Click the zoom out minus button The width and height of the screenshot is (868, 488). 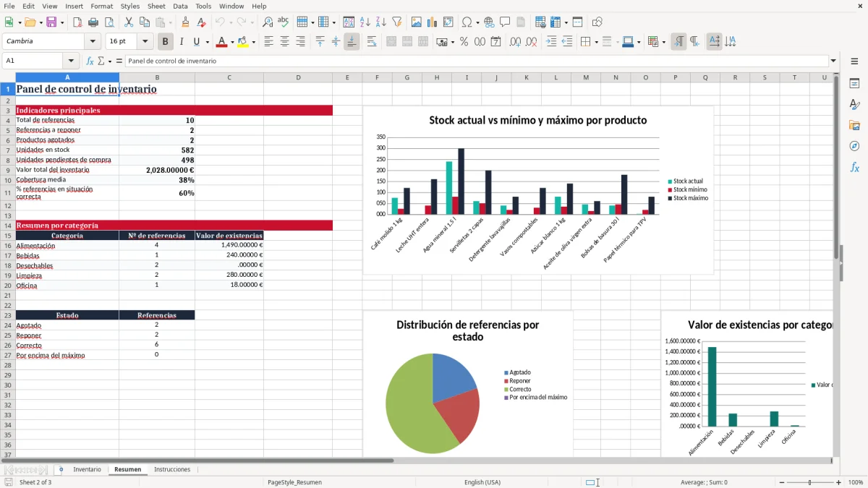tap(782, 482)
